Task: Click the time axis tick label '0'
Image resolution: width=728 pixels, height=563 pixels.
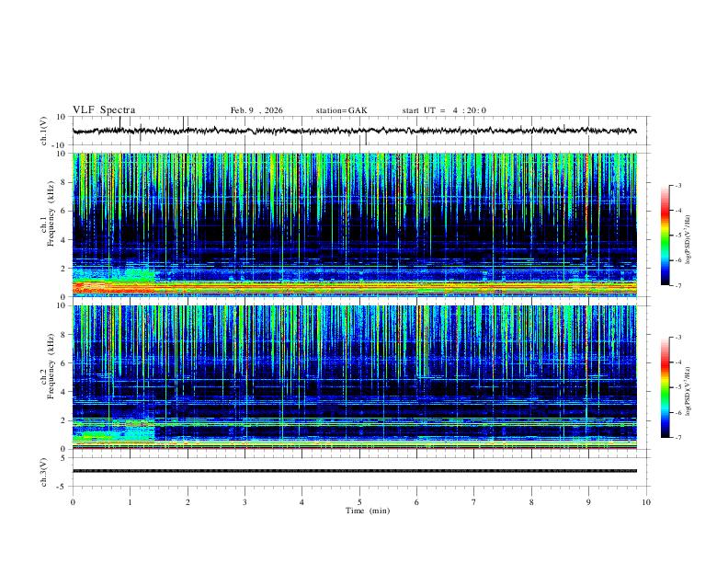Action: pos(73,502)
